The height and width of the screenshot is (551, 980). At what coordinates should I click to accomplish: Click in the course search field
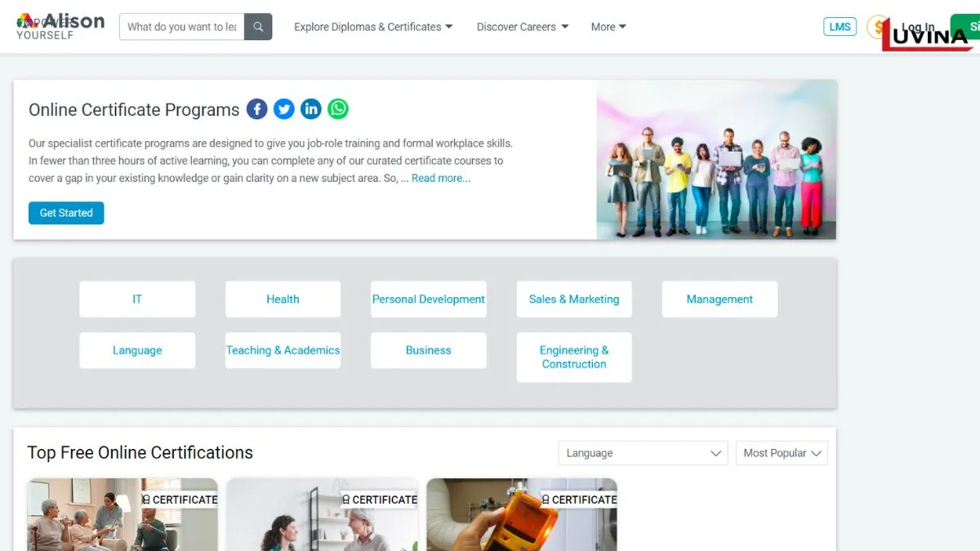point(181,27)
